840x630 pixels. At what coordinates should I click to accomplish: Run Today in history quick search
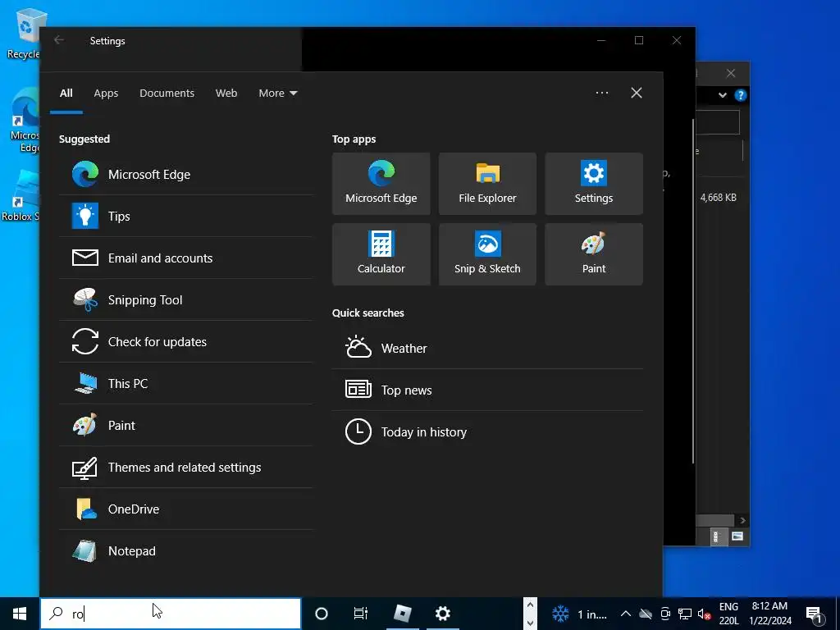[487, 431]
